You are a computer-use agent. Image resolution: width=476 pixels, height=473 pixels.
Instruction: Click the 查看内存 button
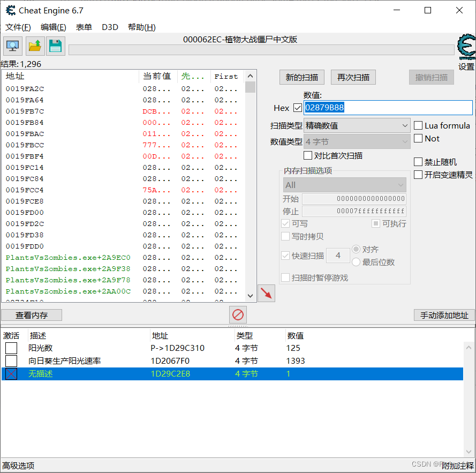tap(32, 315)
